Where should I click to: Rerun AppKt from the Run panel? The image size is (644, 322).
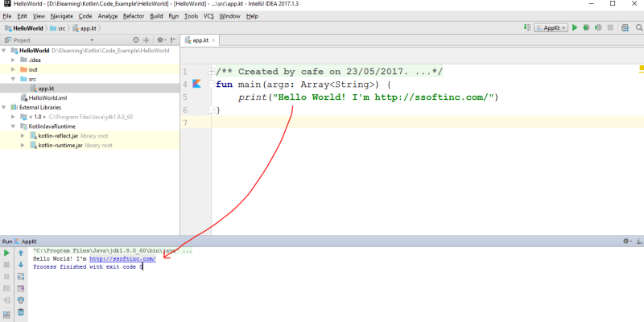coord(7,253)
